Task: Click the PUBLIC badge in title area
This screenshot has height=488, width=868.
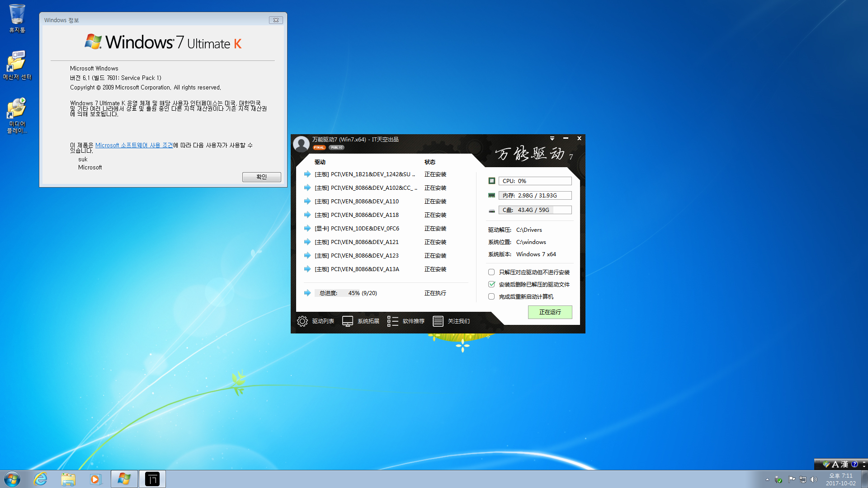Action: click(x=336, y=148)
